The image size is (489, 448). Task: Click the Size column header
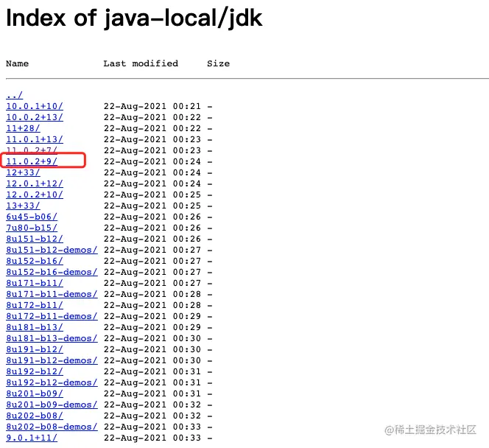(218, 63)
